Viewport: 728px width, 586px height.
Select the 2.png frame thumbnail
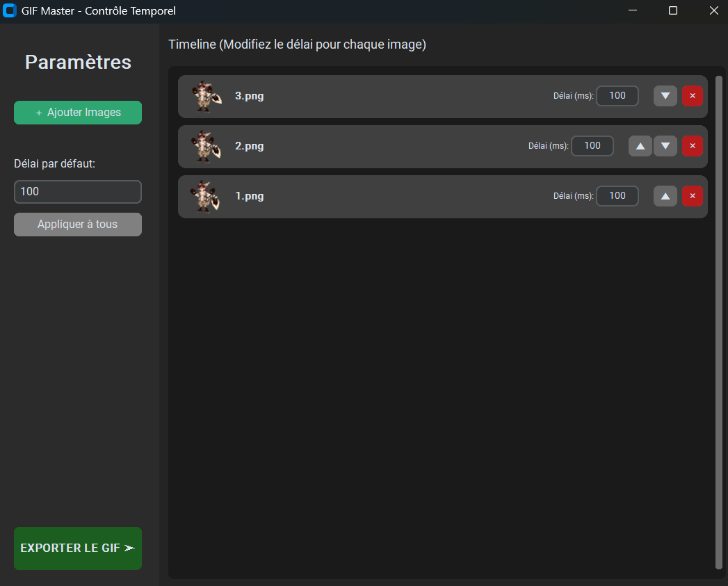(206, 146)
